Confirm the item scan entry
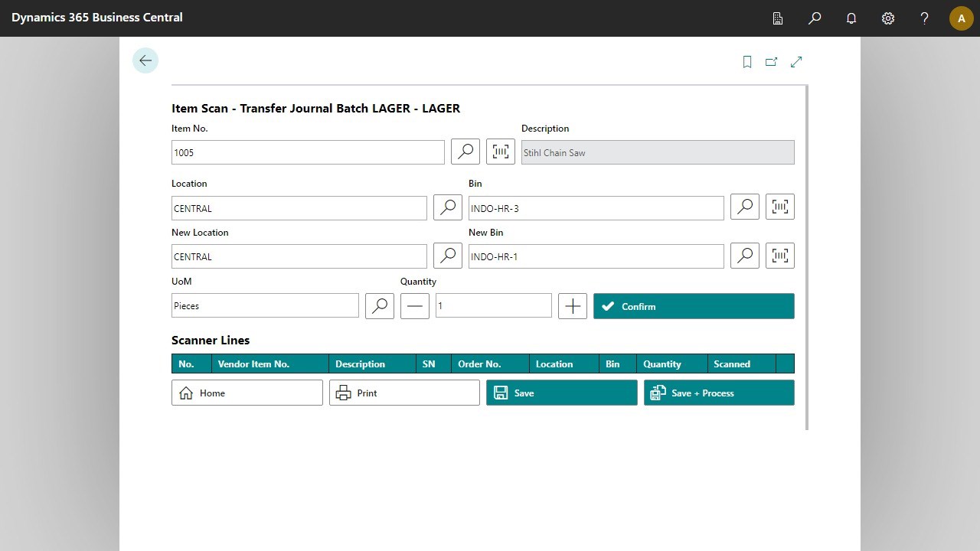 point(693,305)
